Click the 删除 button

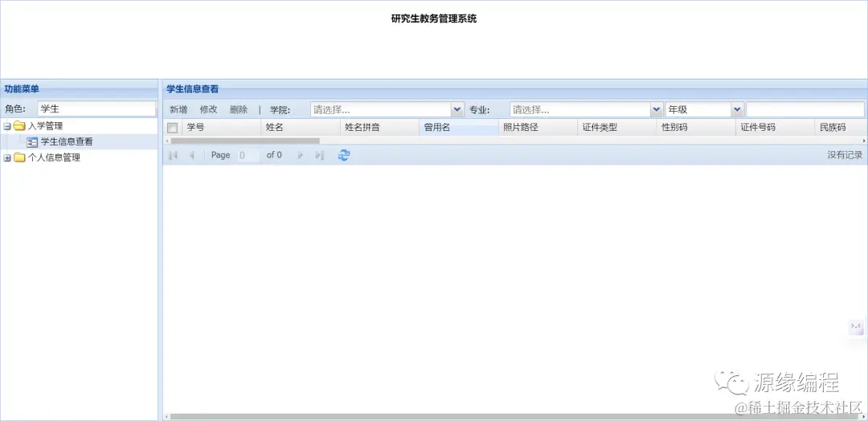[239, 109]
